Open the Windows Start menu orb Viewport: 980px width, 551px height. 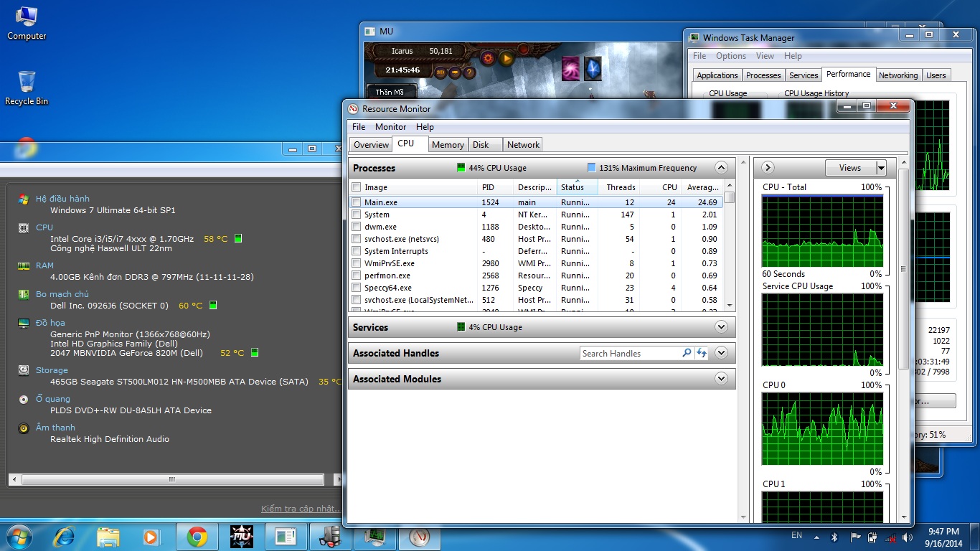[x=19, y=536]
